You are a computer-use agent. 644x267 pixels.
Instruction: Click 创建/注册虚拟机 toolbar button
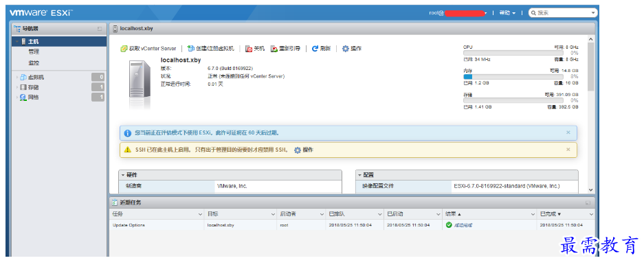pos(210,49)
